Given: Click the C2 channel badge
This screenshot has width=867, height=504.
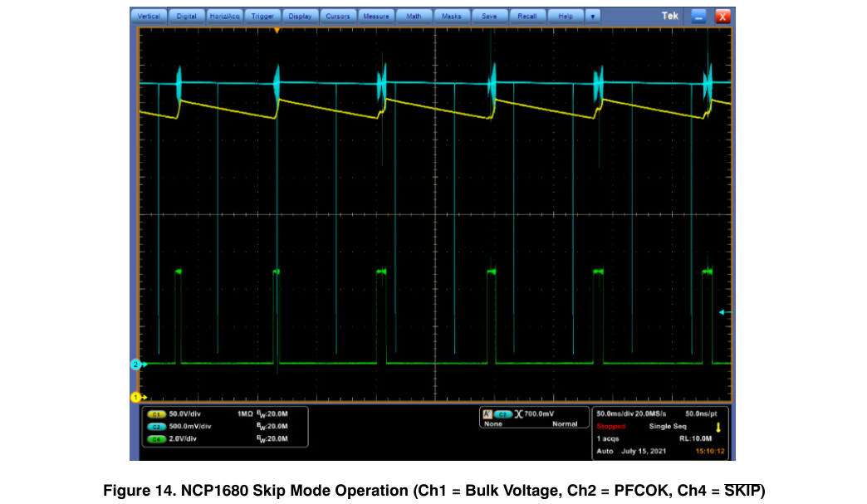Looking at the screenshot, I should point(156,427).
